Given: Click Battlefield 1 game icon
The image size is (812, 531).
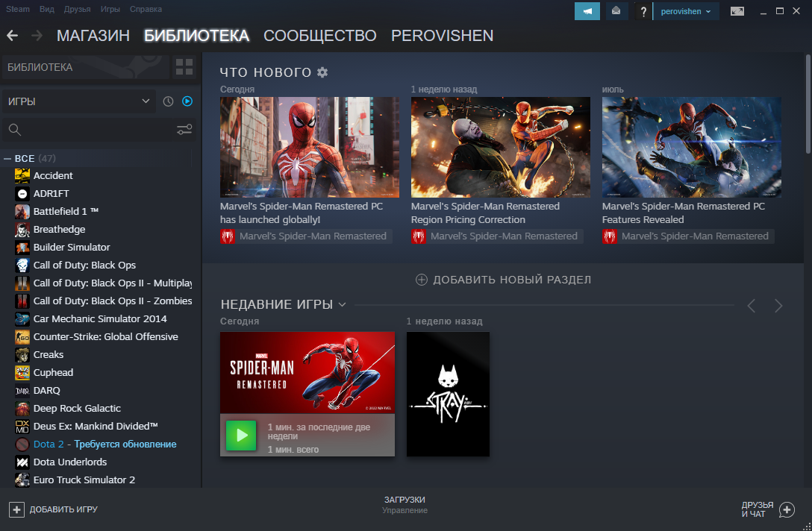Looking at the screenshot, I should (x=22, y=212).
